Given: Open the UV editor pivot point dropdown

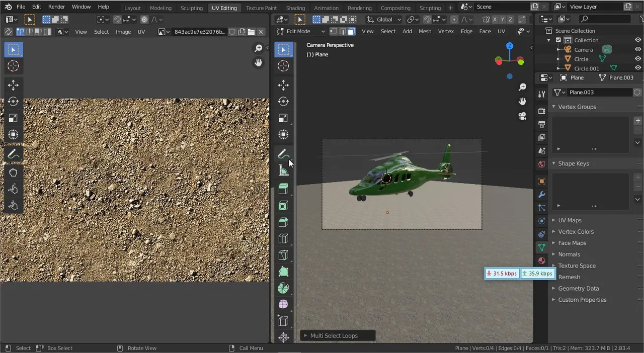Looking at the screenshot, I should tap(103, 20).
